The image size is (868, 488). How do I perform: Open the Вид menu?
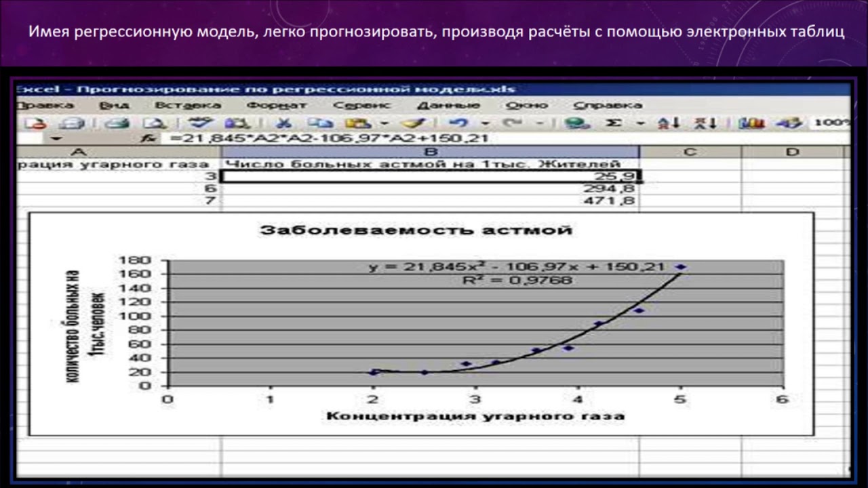click(114, 106)
